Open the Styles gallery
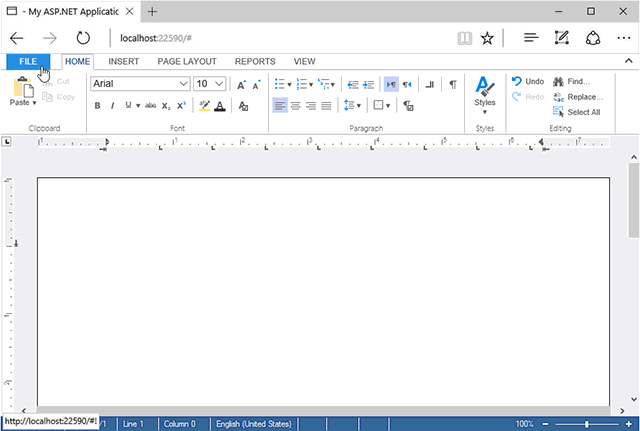Screen dimensions: 640x431 (485, 96)
